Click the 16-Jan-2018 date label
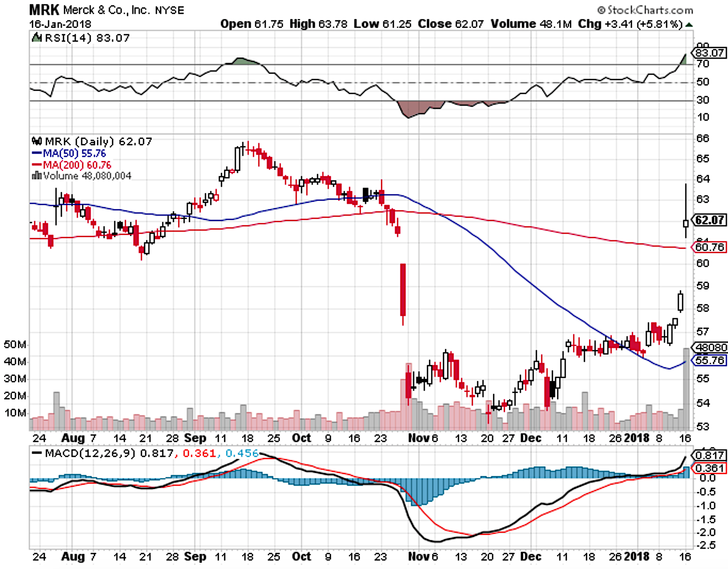 (60, 24)
